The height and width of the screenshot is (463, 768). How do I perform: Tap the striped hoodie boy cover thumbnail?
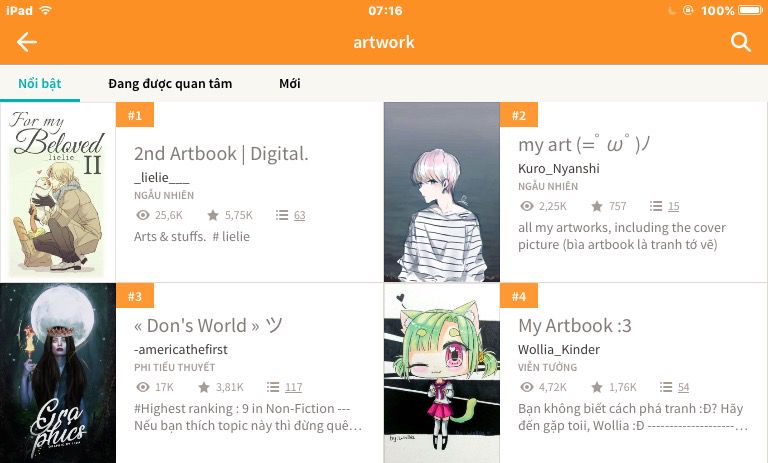[x=442, y=192]
